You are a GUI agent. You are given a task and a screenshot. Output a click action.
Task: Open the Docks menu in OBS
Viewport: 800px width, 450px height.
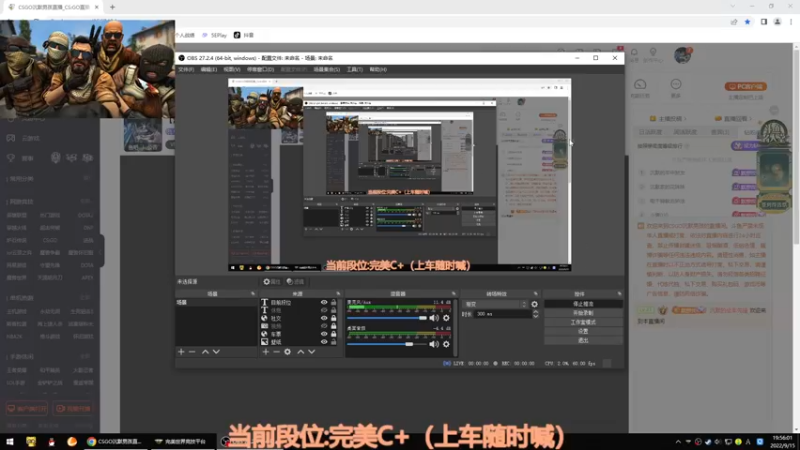point(260,69)
